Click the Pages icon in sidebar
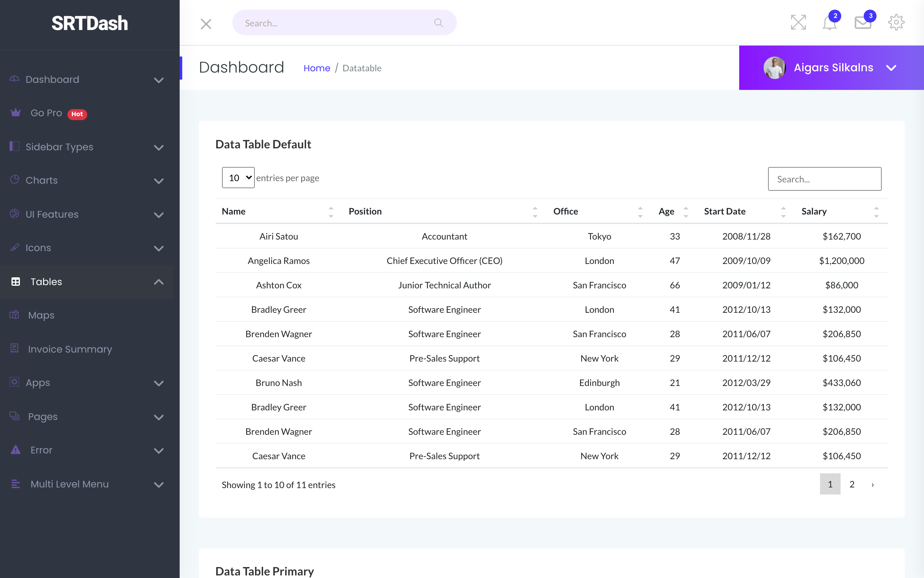Screen dimensions: 924x578 [x=14, y=416]
